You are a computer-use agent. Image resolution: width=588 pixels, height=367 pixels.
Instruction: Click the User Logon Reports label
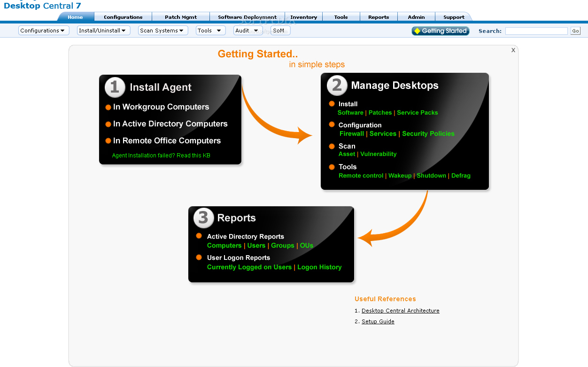point(239,258)
